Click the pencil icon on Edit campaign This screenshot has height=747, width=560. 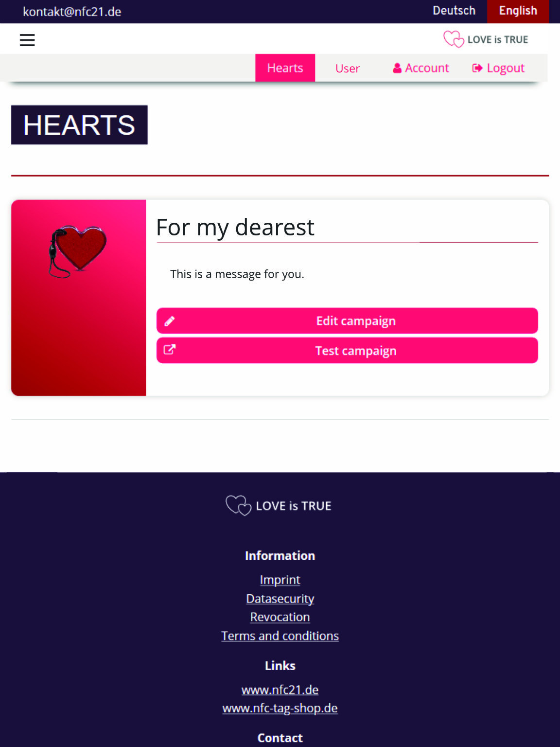pyautogui.click(x=170, y=321)
